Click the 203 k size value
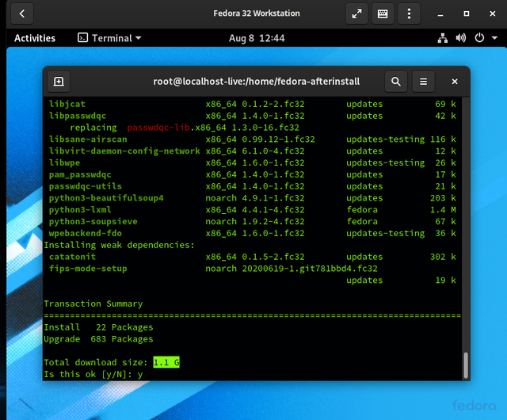Screen dimensions: 507x420 pos(443,198)
